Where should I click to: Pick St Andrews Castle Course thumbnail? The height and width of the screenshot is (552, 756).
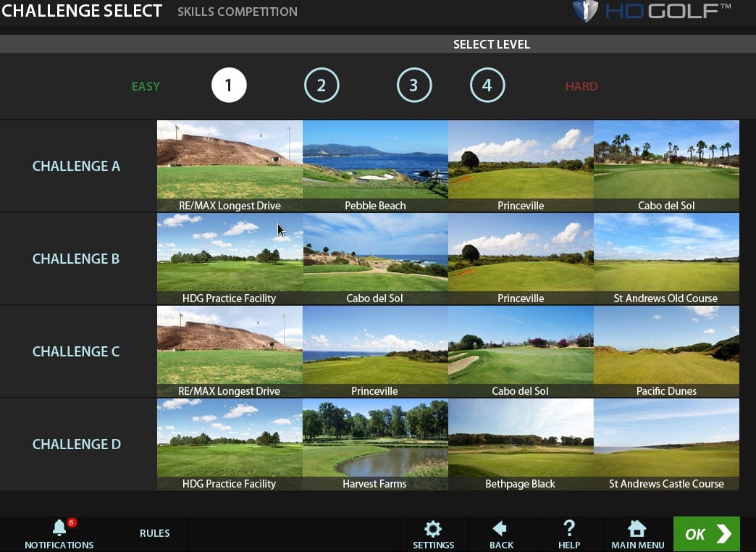[665, 443]
